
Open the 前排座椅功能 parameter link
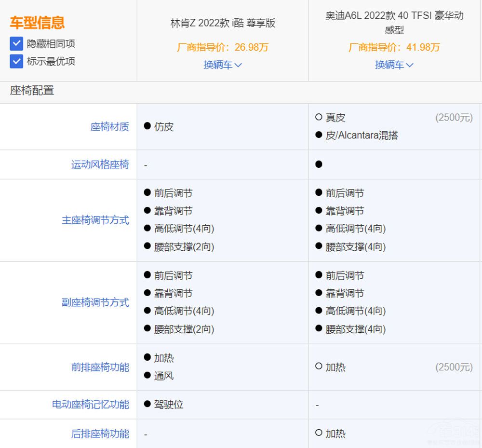click(100, 367)
